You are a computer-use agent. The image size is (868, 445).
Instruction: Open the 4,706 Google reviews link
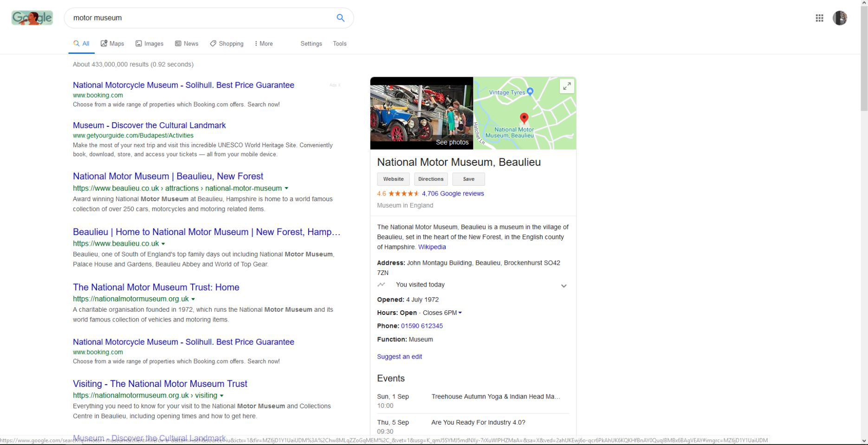click(453, 194)
